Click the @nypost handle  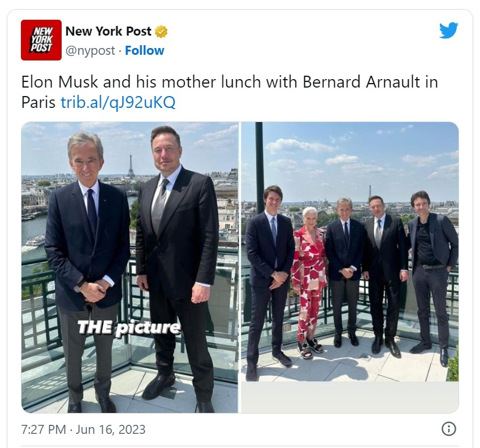90,51
